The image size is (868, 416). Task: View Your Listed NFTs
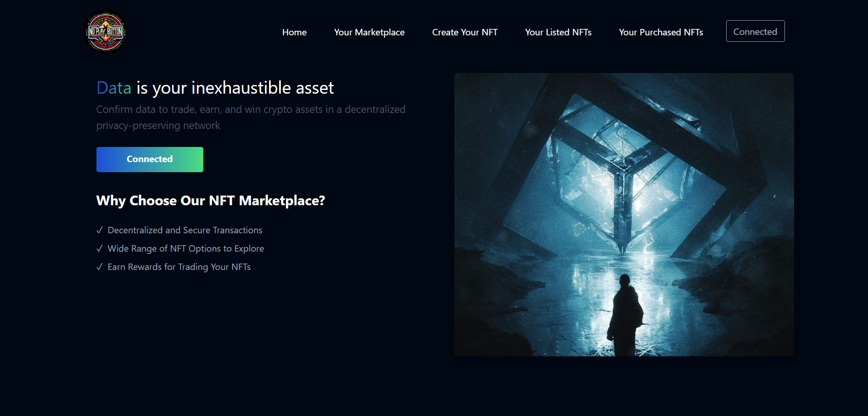[x=558, y=32]
